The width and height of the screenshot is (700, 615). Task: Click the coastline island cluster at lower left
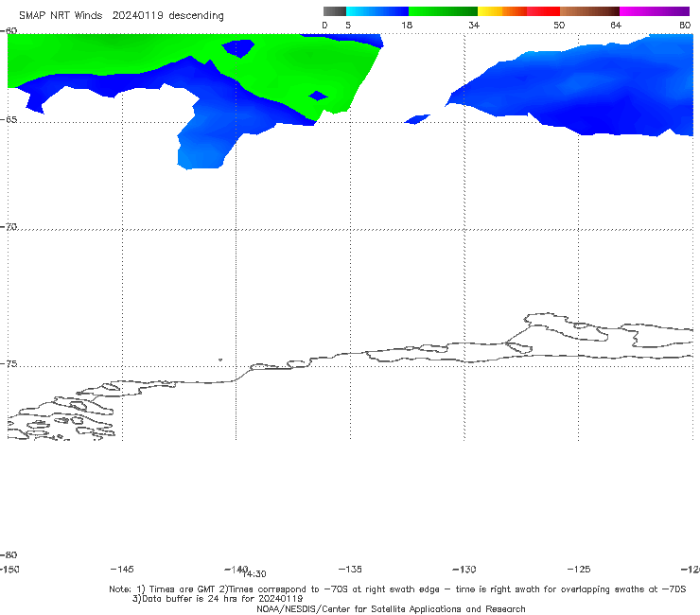point(61,417)
